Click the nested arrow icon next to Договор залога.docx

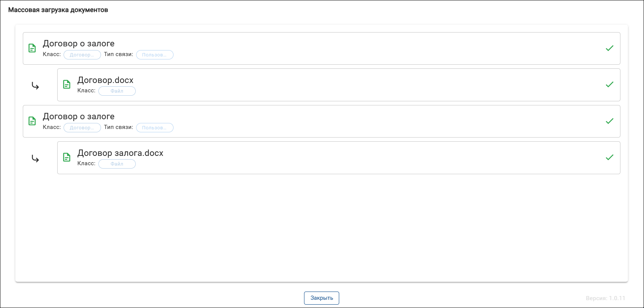pyautogui.click(x=35, y=159)
